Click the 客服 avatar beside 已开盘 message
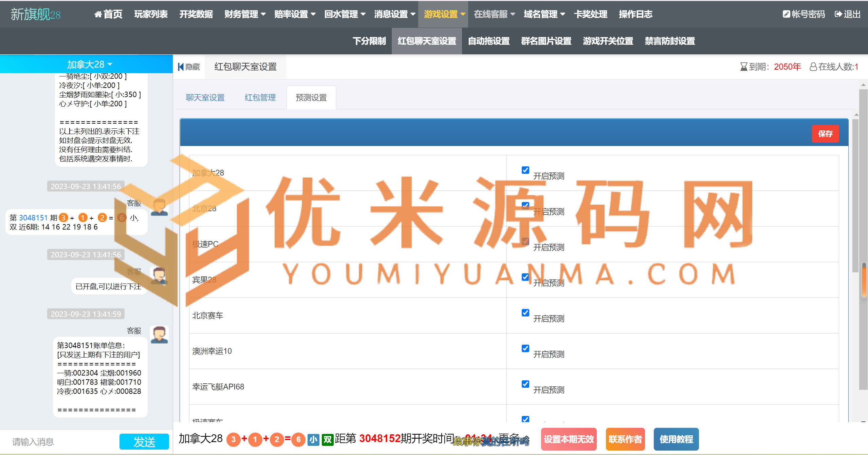 pos(159,276)
